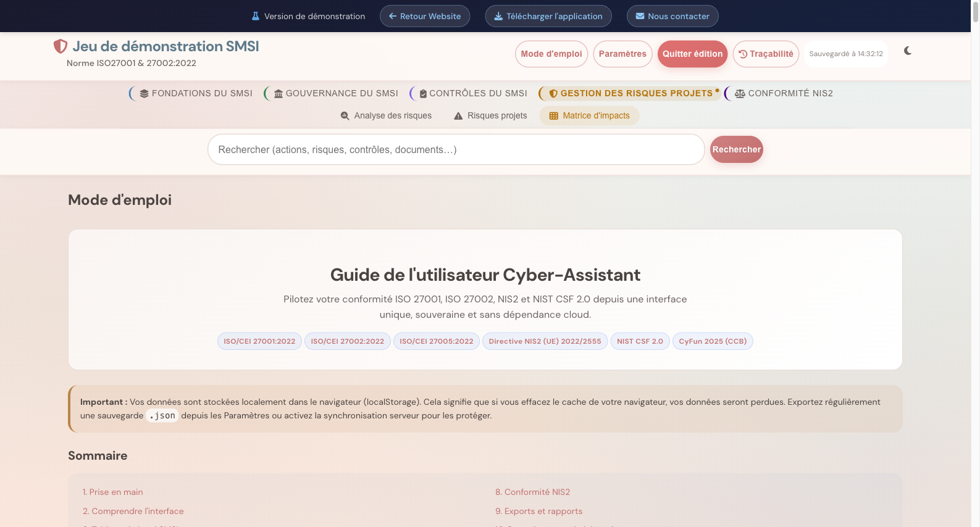Click Retour Website button
The image size is (980, 527).
pyautogui.click(x=425, y=16)
